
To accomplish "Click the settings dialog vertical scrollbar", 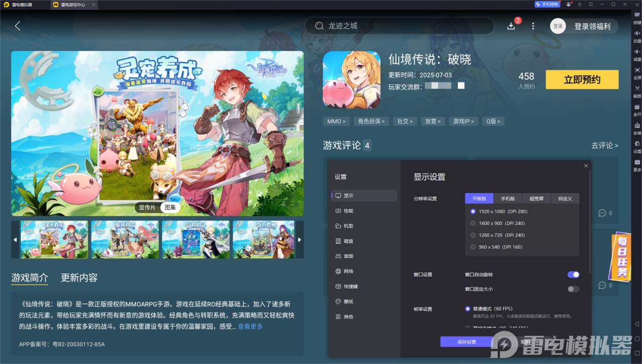I will click(x=590, y=222).
